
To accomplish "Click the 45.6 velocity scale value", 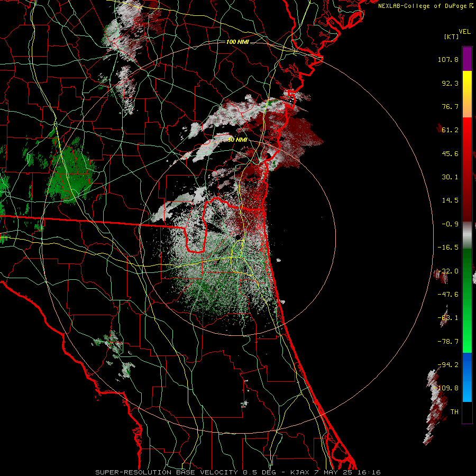I will (x=450, y=153).
